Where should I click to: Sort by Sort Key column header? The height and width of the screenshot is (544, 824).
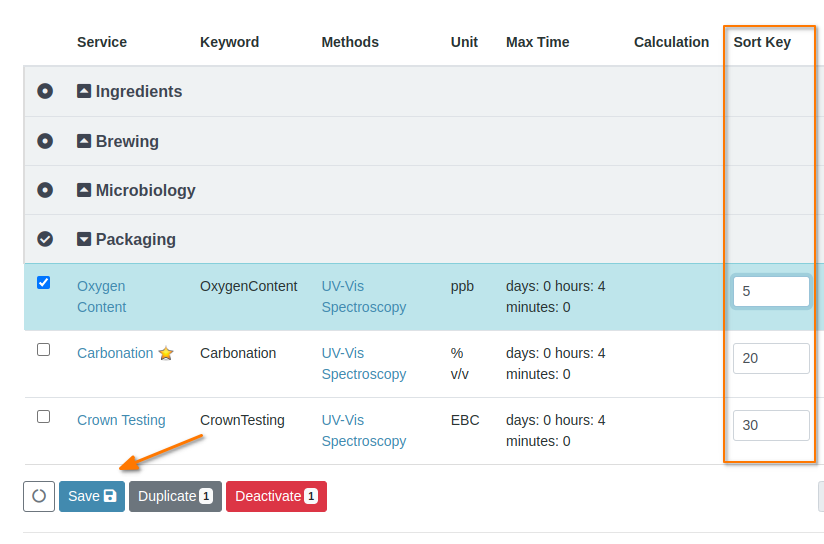[x=762, y=42]
